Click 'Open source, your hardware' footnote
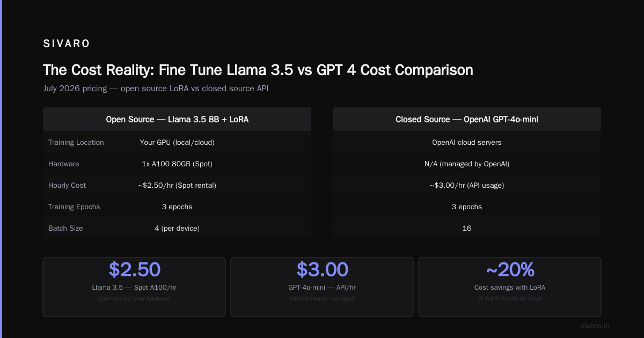 [134, 298]
